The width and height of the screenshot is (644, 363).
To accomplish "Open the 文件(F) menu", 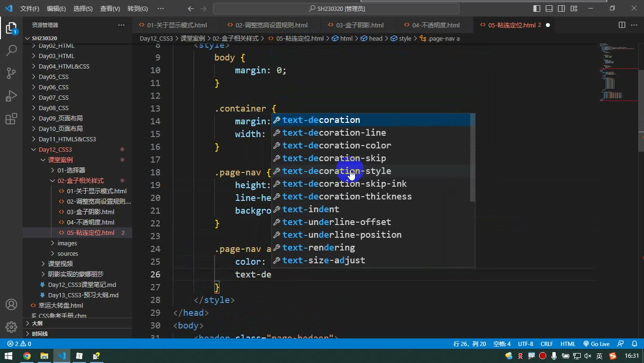I will pos(30,9).
